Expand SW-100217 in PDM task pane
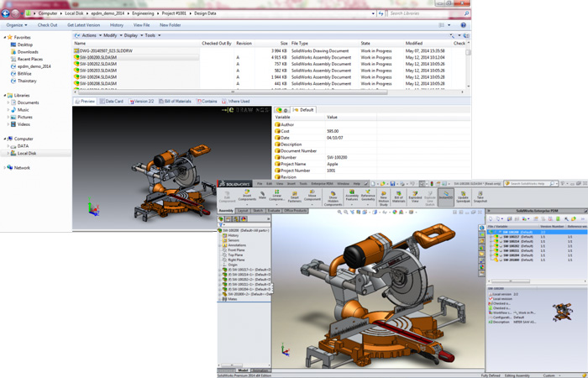 [492, 237]
